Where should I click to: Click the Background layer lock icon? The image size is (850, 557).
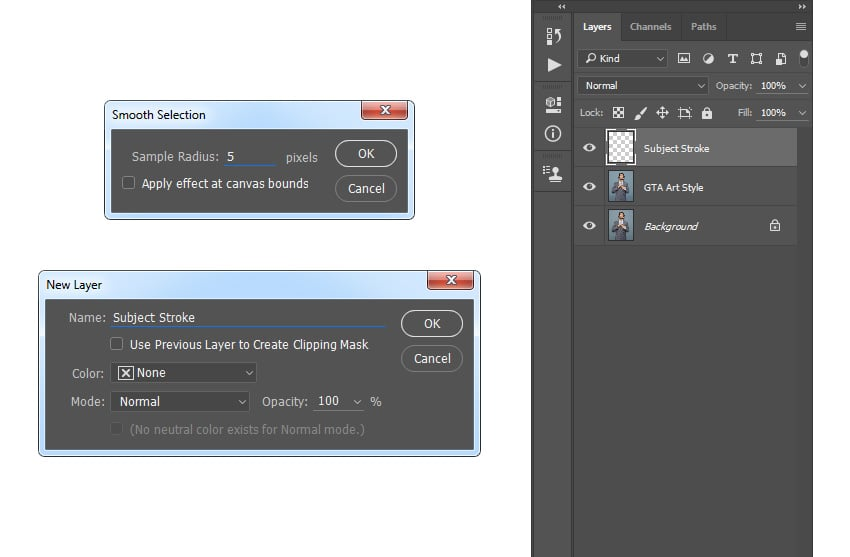pos(775,225)
